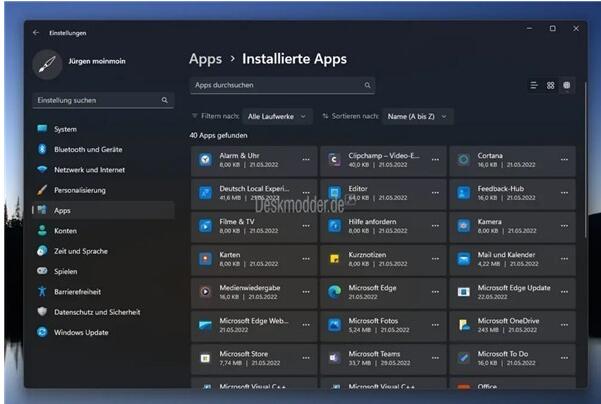Select the Kamera app name
The height and width of the screenshot is (404, 601).
[x=489, y=222]
